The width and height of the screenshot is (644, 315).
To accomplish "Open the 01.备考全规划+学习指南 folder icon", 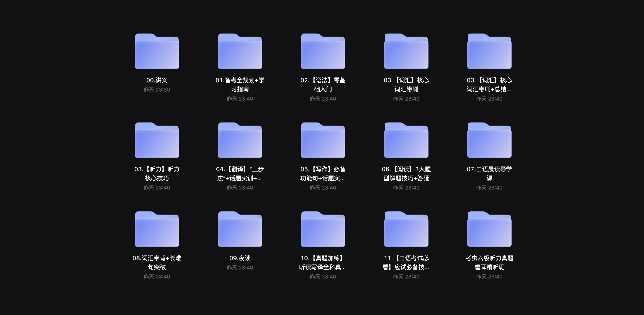I will (240, 51).
